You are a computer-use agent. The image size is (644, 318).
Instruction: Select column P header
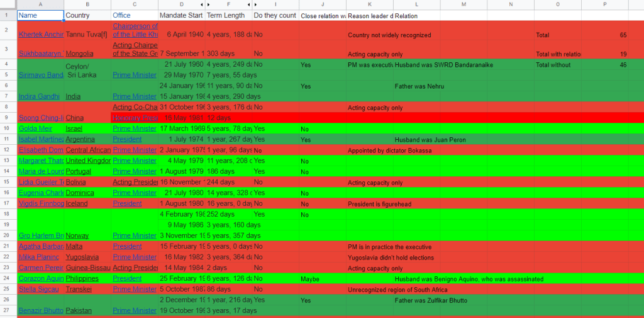[x=604, y=5]
